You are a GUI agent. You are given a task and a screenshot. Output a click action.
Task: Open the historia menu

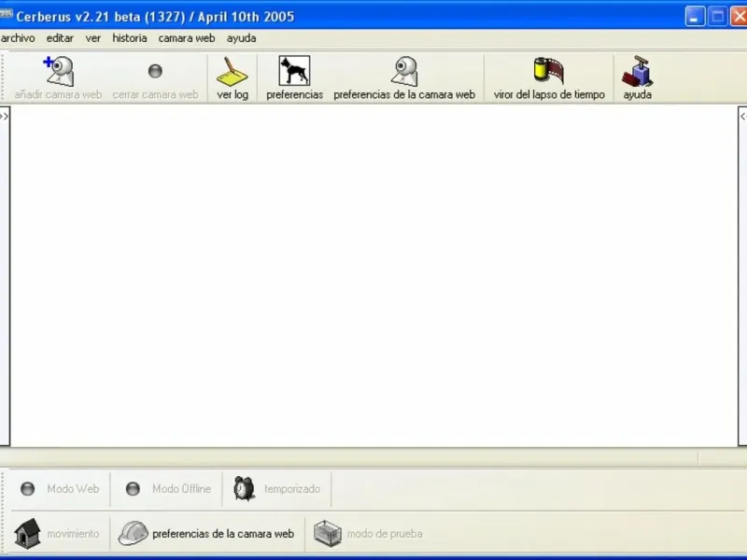click(130, 38)
